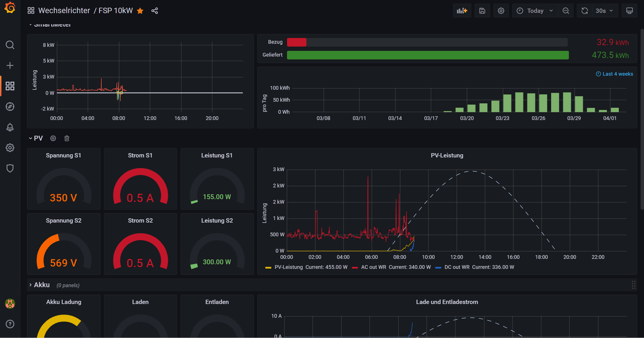Share the dashboard via share icon
Image resolution: width=644 pixels, height=338 pixels.
pyautogui.click(x=155, y=11)
